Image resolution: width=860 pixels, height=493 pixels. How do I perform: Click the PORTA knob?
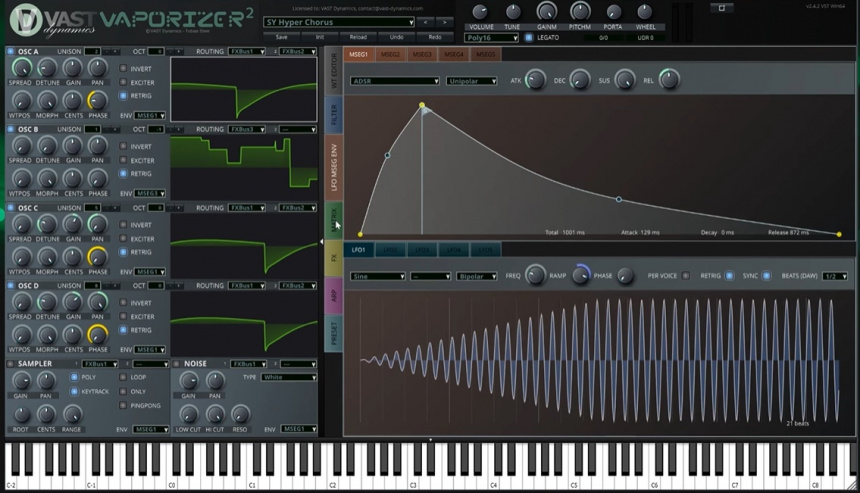(x=613, y=12)
